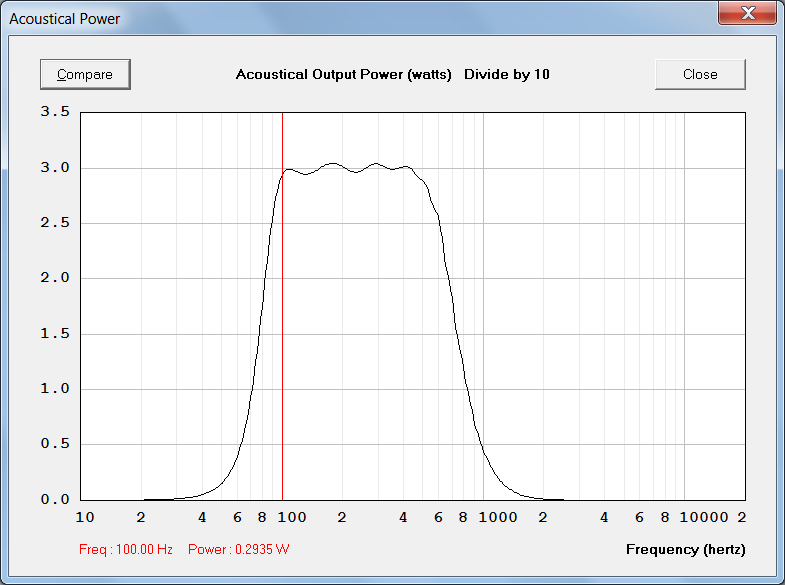Click the 2.0 value on the power axis
Screen dimensions: 785x585
pyautogui.click(x=55, y=278)
